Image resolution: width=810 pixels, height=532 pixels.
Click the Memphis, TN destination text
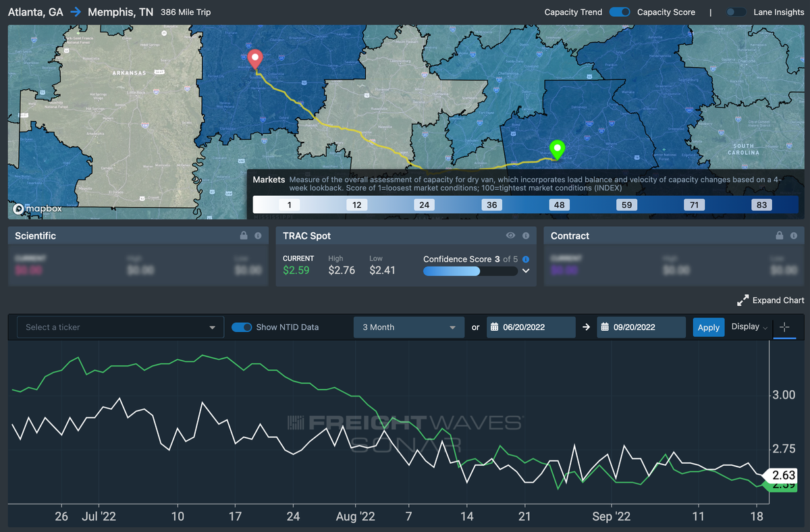(x=120, y=12)
